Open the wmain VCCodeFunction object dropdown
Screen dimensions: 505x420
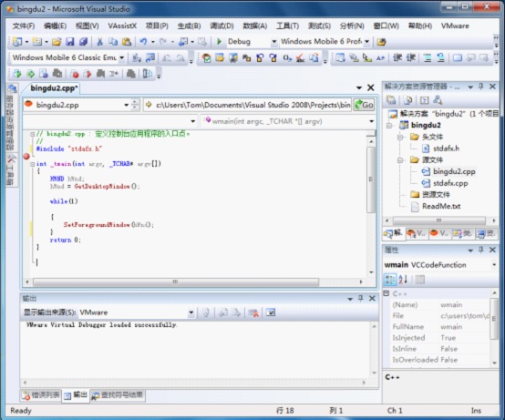pos(494,265)
